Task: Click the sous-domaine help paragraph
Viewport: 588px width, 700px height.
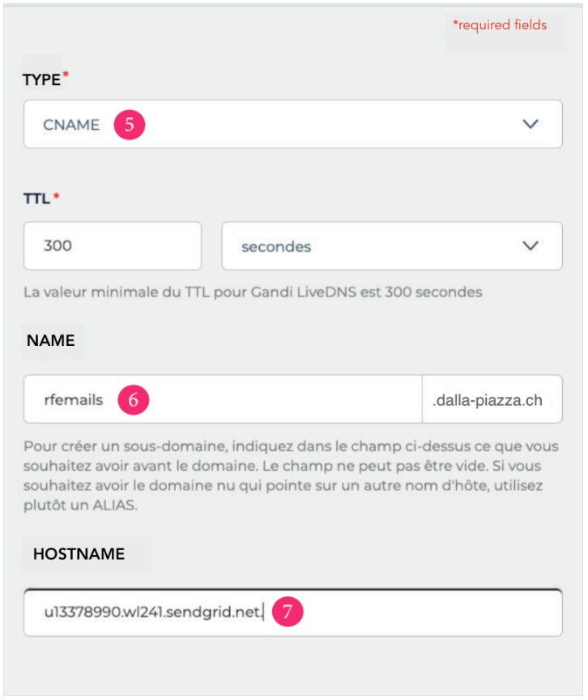Action: coord(291,476)
